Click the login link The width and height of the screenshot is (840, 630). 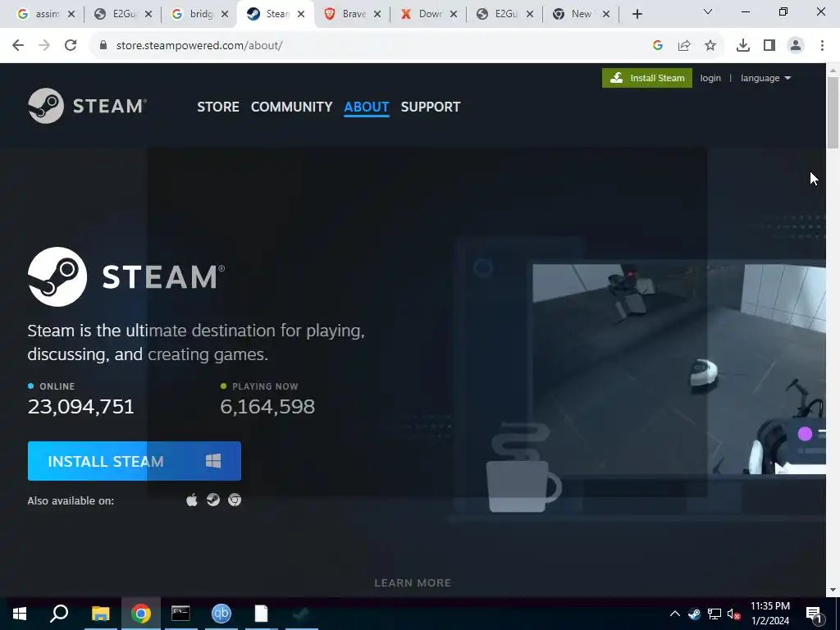(710, 78)
